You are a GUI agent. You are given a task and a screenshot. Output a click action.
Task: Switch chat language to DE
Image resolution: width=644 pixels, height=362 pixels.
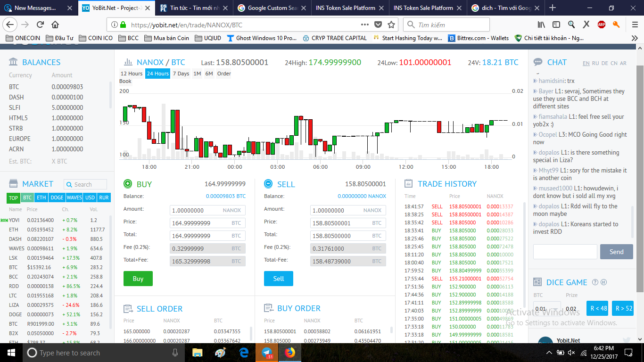pos(605,63)
